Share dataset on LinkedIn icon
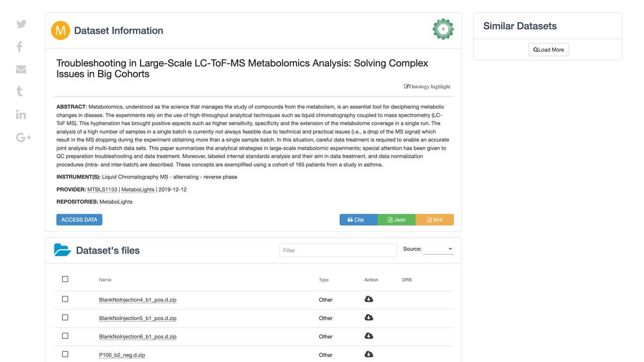 [x=21, y=114]
